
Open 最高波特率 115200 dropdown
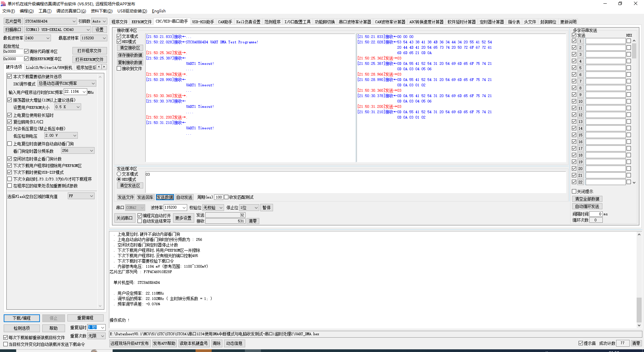click(94, 38)
